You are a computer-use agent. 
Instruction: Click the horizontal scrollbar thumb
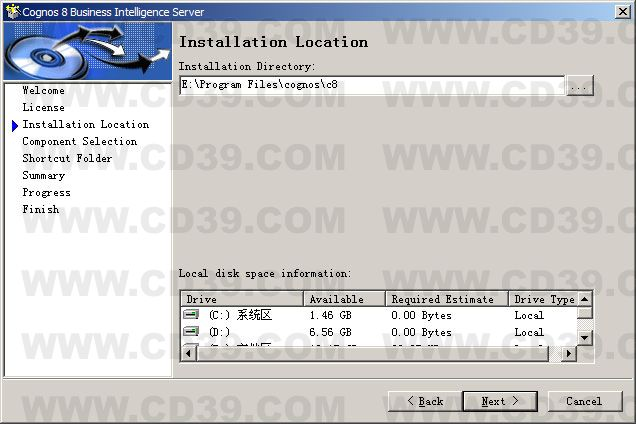[x=372, y=354]
